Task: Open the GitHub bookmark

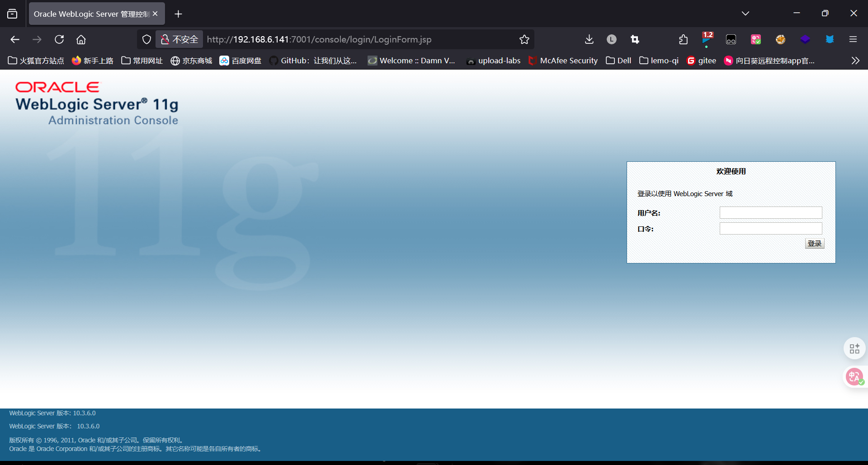Action: click(x=313, y=61)
